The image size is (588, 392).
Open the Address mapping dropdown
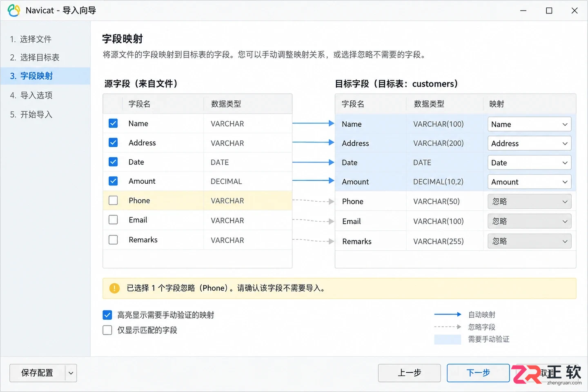point(529,143)
